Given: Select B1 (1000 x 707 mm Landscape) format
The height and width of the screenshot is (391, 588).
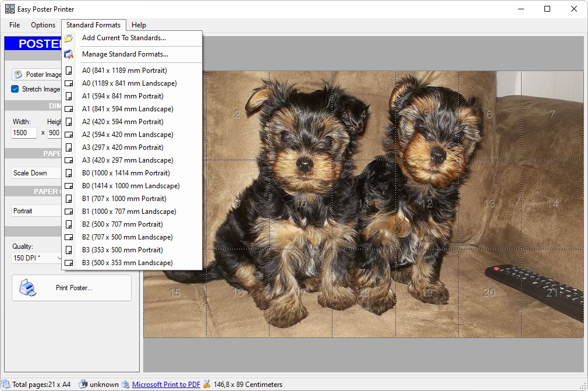Looking at the screenshot, I should coord(132,212).
